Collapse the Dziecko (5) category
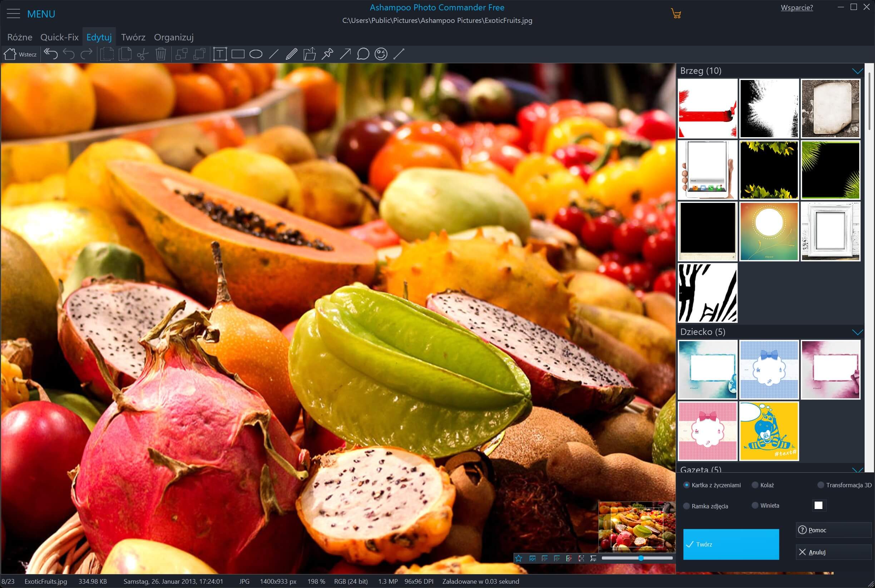Viewport: 875px width, 588px height. [x=857, y=332]
